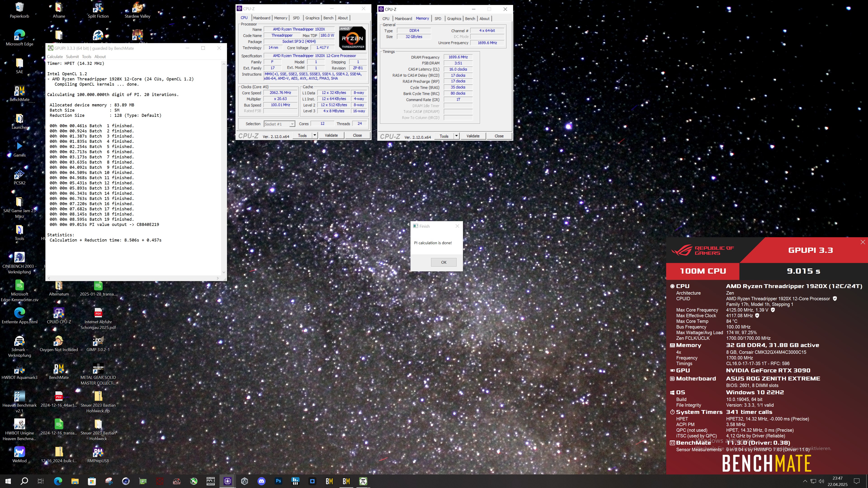Open the RMPrepUSB desktop shortcut
Viewport: 868px width, 488px height.
98,455
